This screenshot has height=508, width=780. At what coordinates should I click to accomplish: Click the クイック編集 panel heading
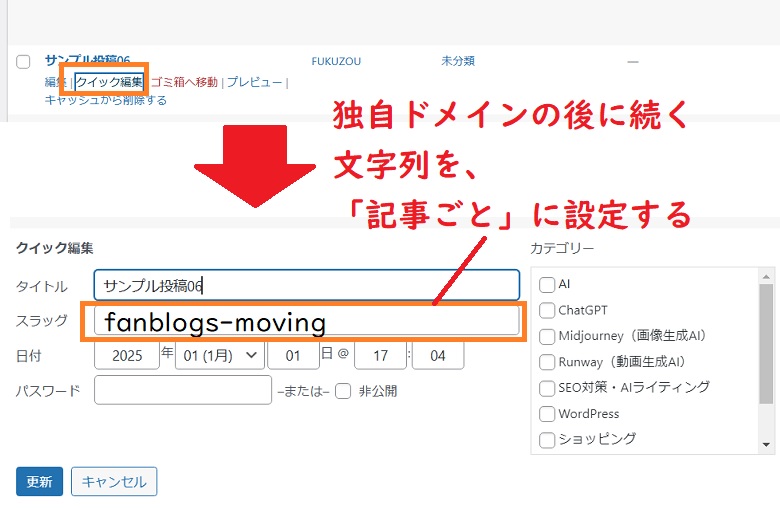point(55,248)
